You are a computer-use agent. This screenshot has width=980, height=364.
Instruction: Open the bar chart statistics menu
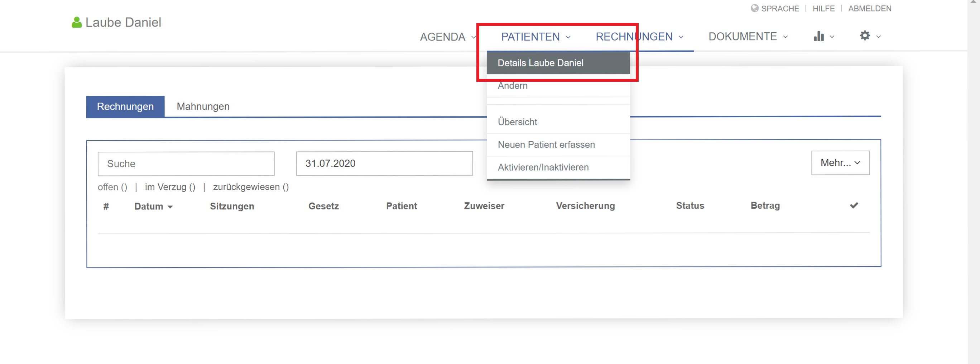click(x=818, y=36)
